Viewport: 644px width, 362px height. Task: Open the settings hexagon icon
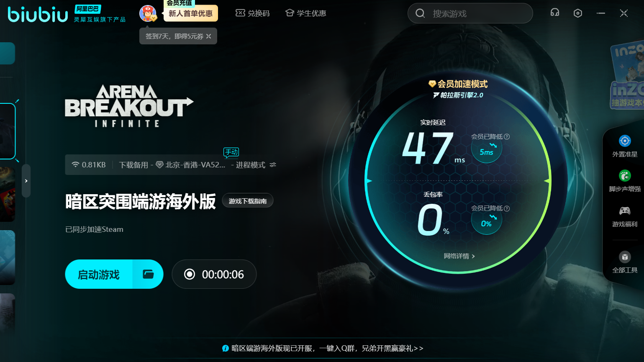(577, 13)
